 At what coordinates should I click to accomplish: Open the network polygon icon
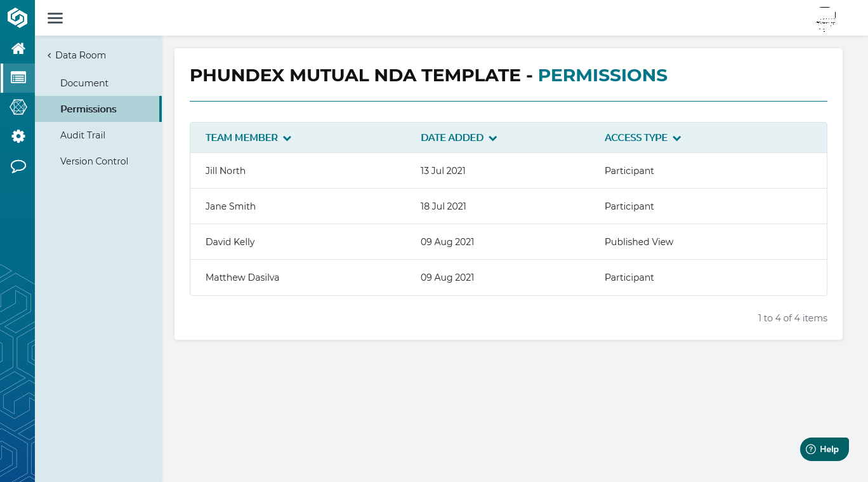18,107
